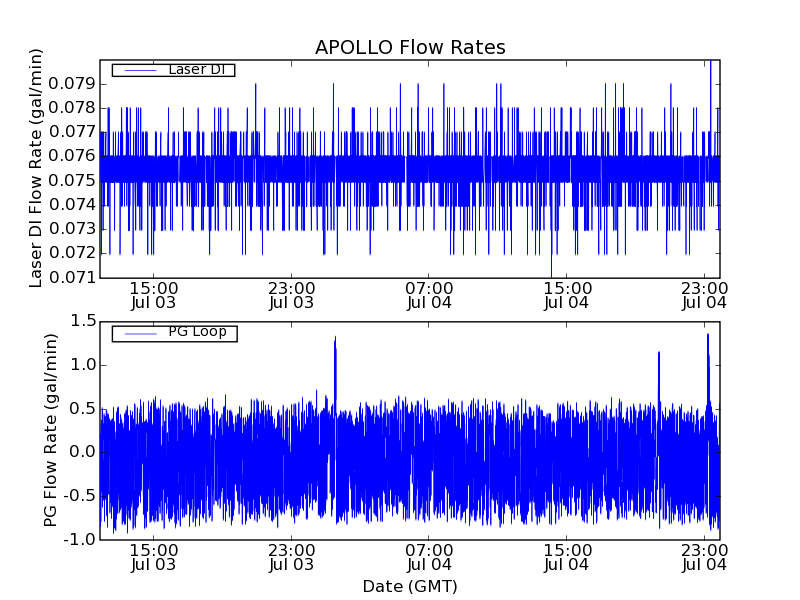Click "23:00 Jul 03" under the PG Loop plot

[291, 557]
